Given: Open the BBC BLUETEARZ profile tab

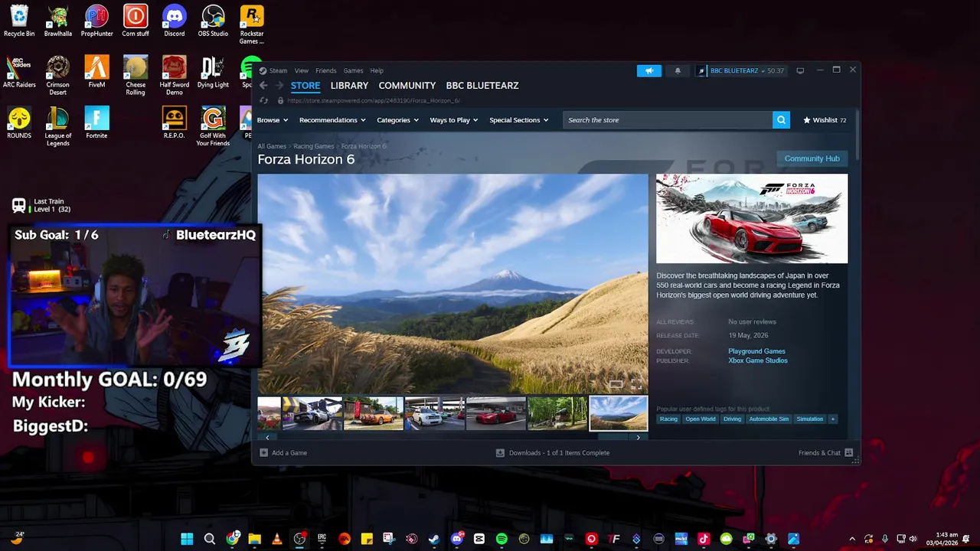Looking at the screenshot, I should click(x=482, y=86).
